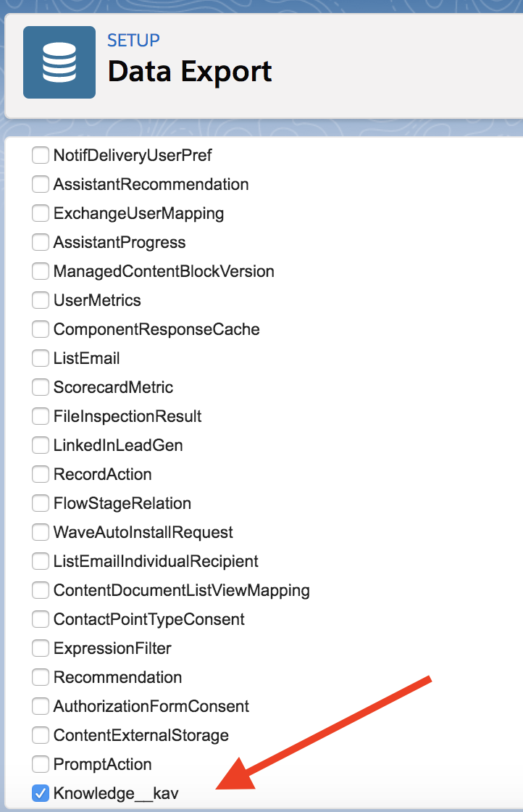Check the ListEmail checkbox
This screenshot has height=812, width=523.
[x=41, y=358]
